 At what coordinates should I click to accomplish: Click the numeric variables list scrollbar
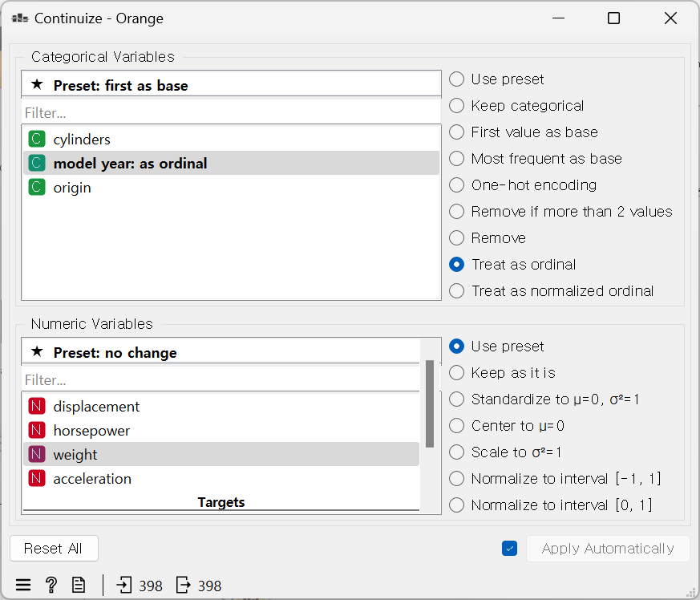[x=430, y=403]
